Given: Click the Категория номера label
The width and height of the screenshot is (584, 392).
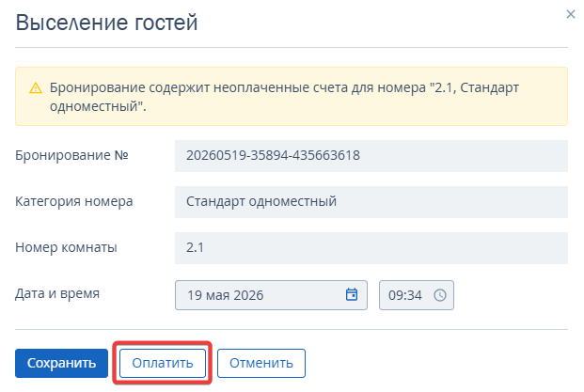Looking at the screenshot, I should 74,201.
